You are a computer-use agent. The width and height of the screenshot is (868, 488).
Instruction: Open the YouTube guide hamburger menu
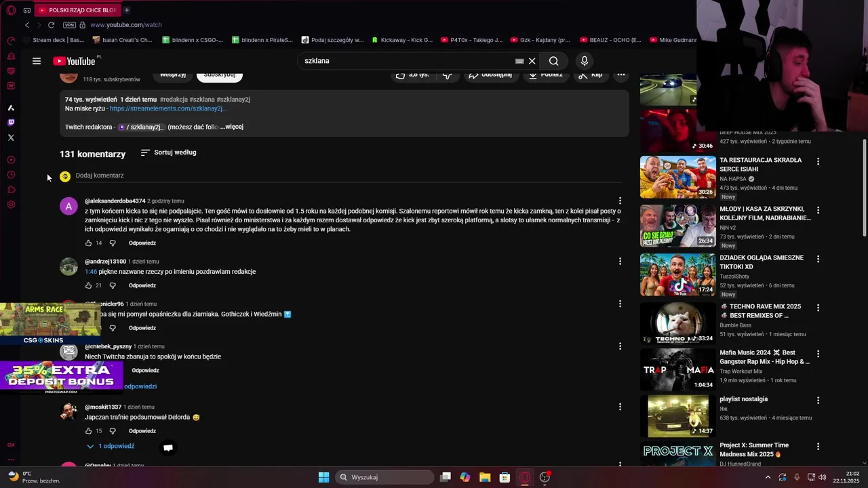[37, 61]
